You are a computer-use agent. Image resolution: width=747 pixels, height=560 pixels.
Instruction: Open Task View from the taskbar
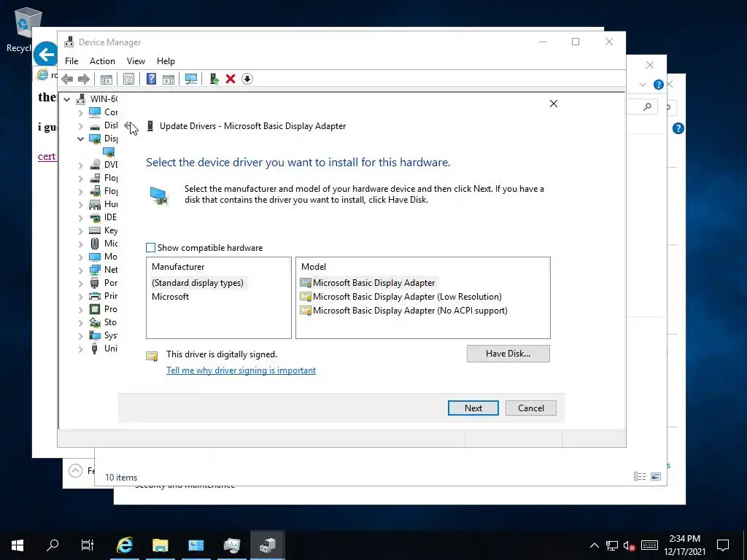[88, 545]
